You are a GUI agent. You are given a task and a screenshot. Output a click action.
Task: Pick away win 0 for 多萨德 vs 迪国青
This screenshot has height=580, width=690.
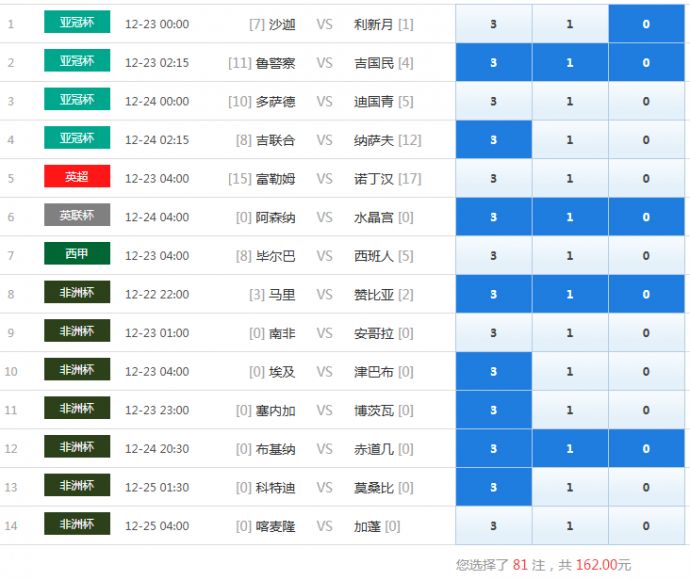646,101
